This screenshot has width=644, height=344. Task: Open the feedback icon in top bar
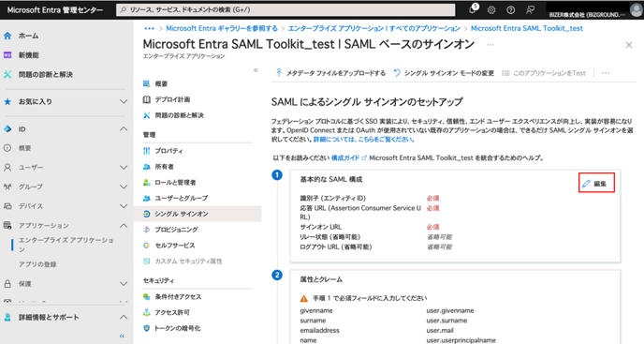[530, 10]
